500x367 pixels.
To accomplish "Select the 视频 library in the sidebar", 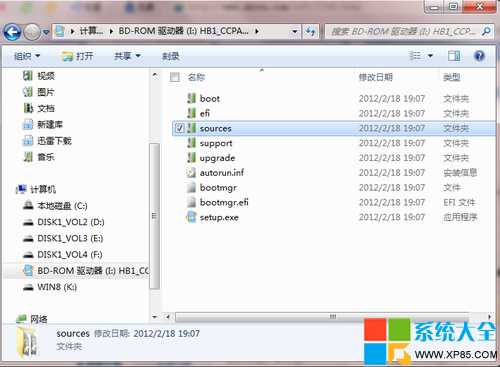I will click(x=39, y=76).
